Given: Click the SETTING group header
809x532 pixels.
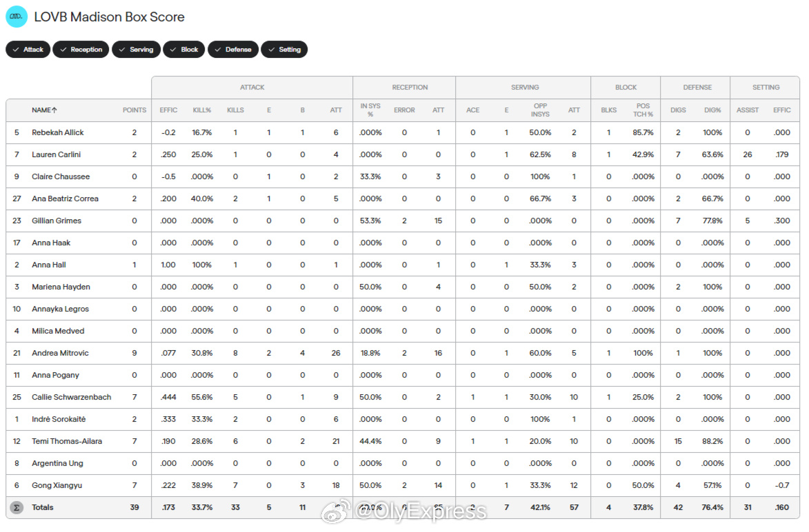Looking at the screenshot, I should coord(766,88).
